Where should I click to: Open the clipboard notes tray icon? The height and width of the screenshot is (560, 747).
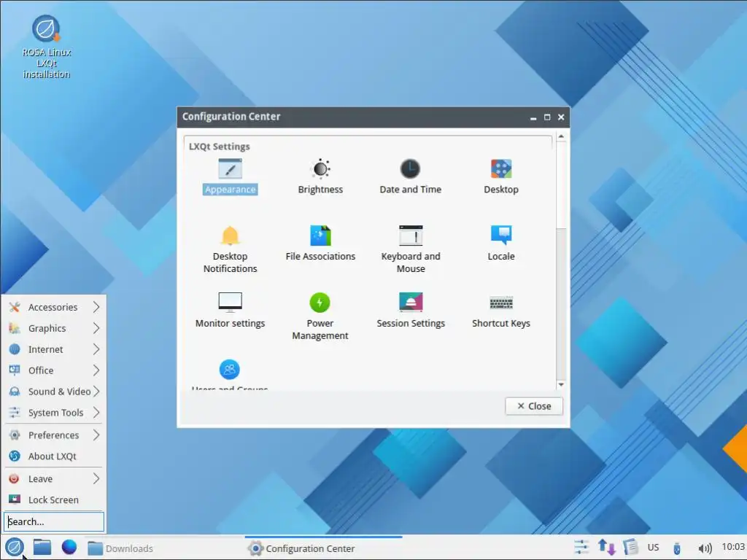(x=630, y=547)
